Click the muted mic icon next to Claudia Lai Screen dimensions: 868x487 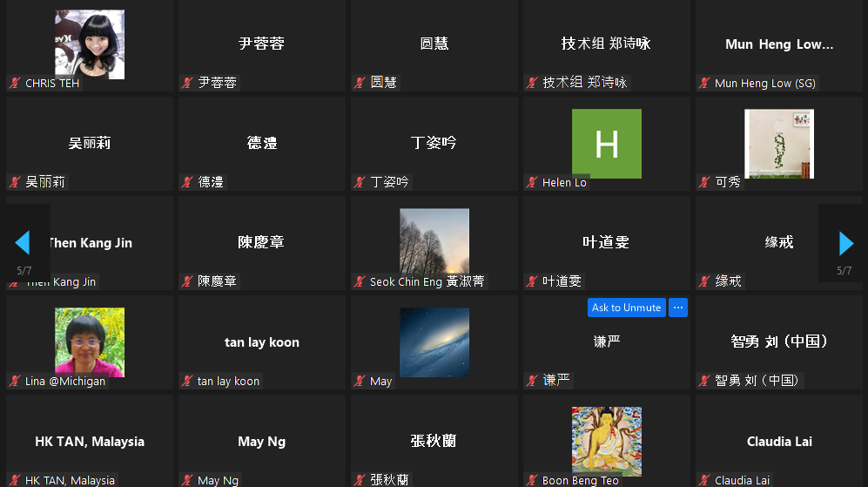point(704,481)
